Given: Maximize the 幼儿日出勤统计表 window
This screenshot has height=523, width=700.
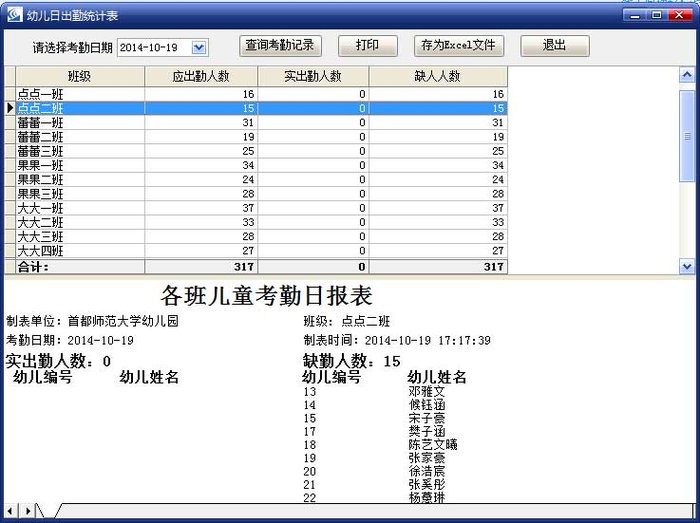Looking at the screenshot, I should point(657,15).
